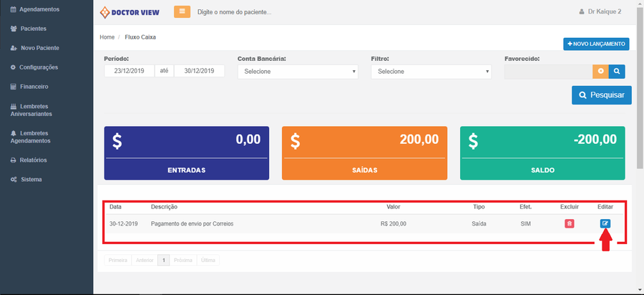
Task: Open Relatórios in the sidebar
Action: point(34,160)
